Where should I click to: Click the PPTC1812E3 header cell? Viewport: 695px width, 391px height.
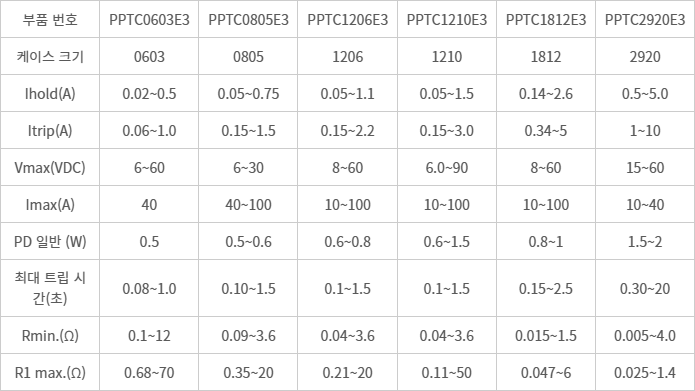(546, 20)
